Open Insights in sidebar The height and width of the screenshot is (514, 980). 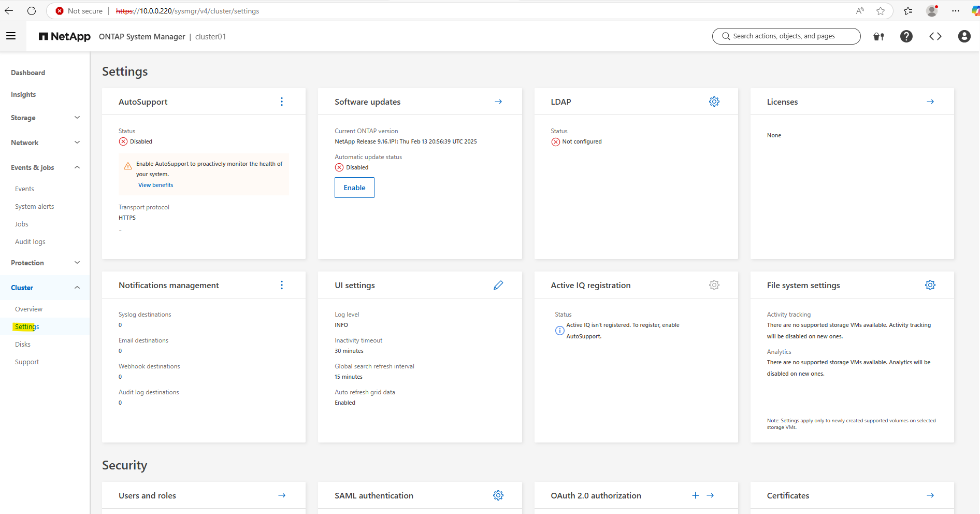tap(23, 94)
